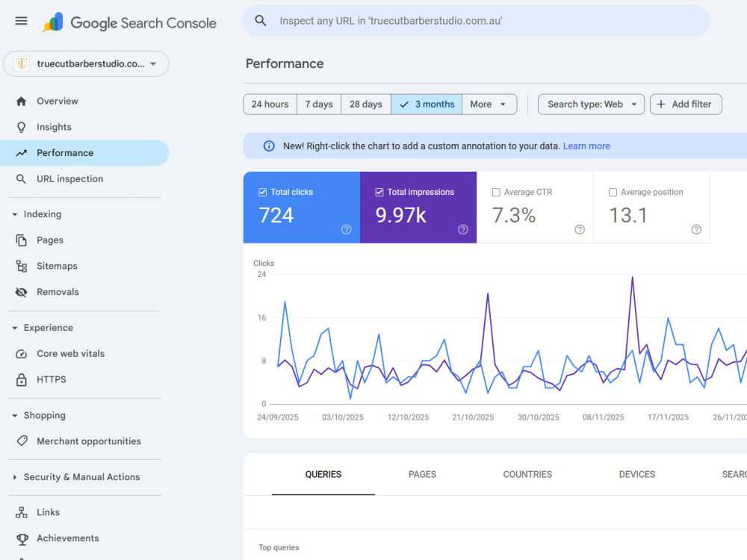Click the help icon on Average CTR card
The width and height of the screenshot is (747, 560).
[580, 229]
